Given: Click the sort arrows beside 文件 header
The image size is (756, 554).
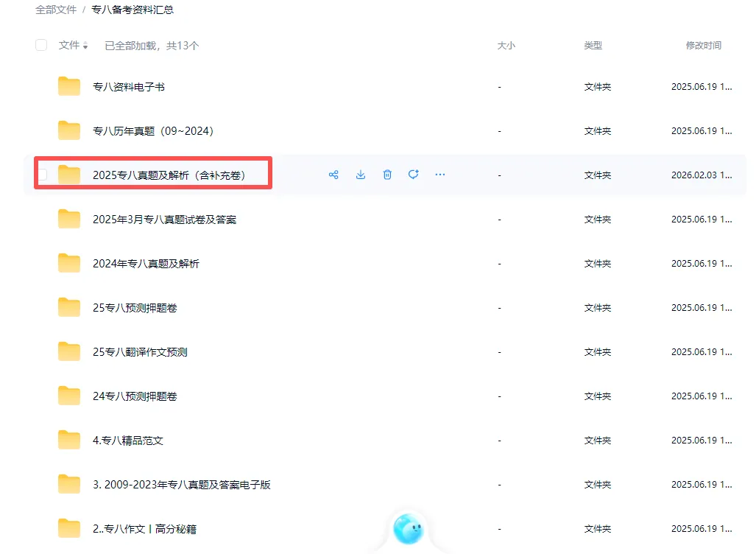Looking at the screenshot, I should [85, 45].
